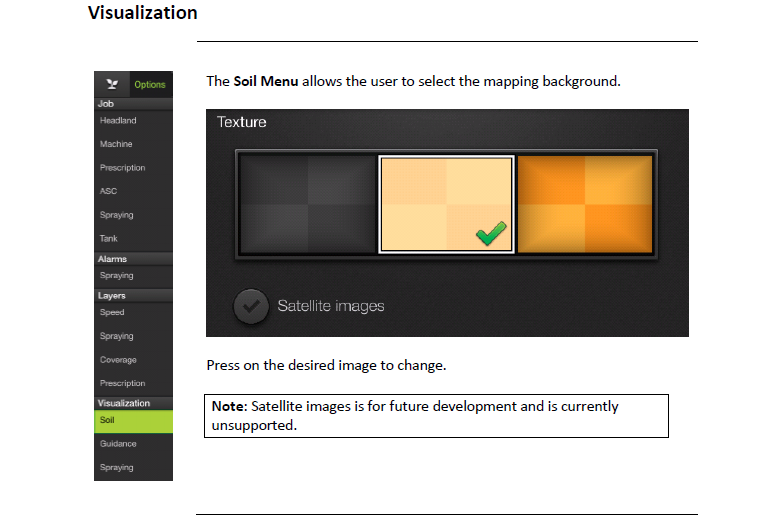Screen dimensions: 784x518
Task: Select the highlighted Soil item
Action: (134, 421)
